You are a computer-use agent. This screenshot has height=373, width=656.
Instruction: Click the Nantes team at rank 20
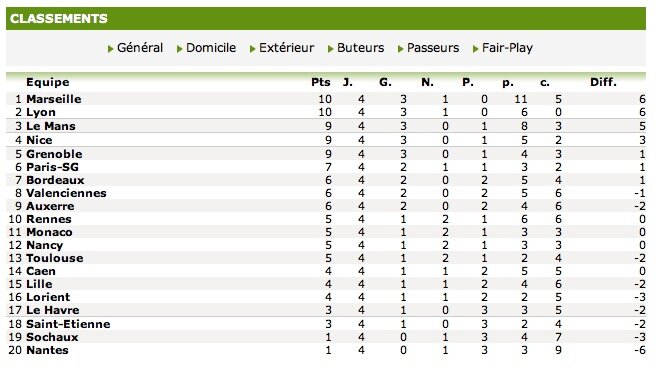coord(47,350)
